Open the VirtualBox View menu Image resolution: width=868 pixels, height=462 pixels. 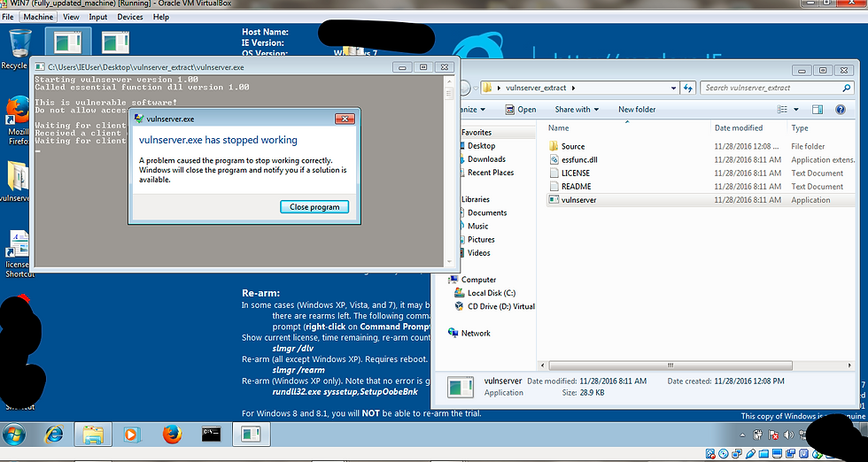tap(71, 17)
